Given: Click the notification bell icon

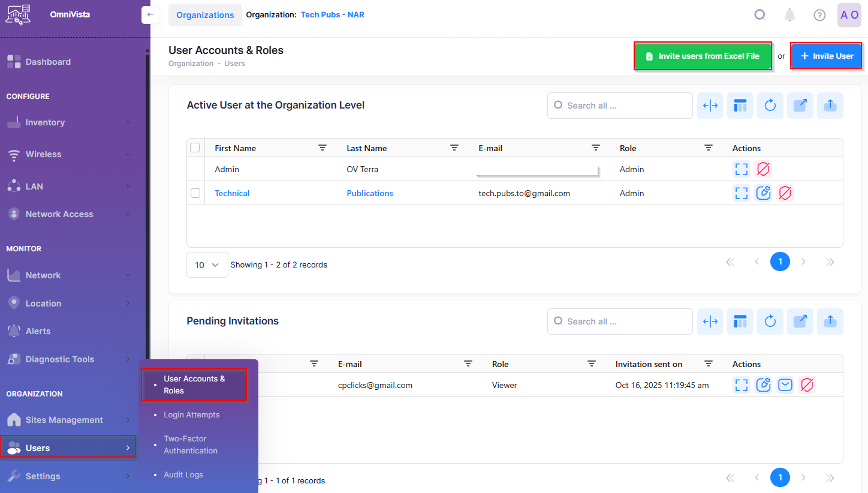Looking at the screenshot, I should [x=789, y=15].
